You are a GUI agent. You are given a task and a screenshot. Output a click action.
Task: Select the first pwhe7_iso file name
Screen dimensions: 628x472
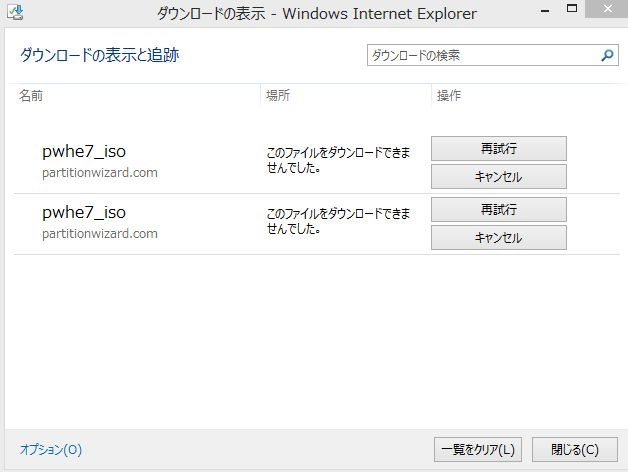coord(84,152)
